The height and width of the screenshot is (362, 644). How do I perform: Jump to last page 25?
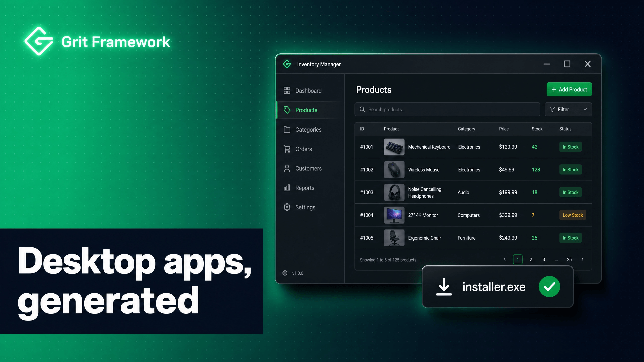coord(569,259)
